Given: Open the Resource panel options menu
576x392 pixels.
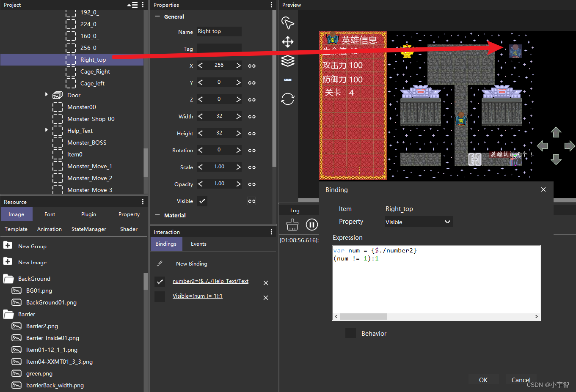Looking at the screenshot, I should [143, 202].
